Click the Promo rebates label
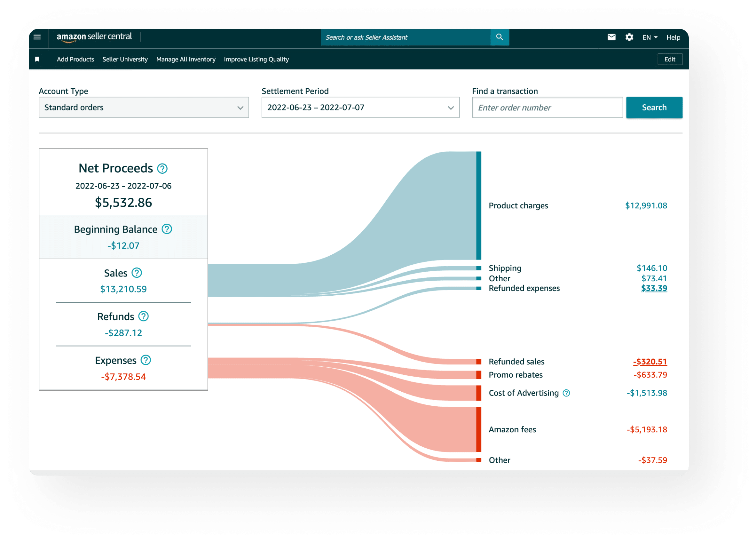 pyautogui.click(x=516, y=375)
